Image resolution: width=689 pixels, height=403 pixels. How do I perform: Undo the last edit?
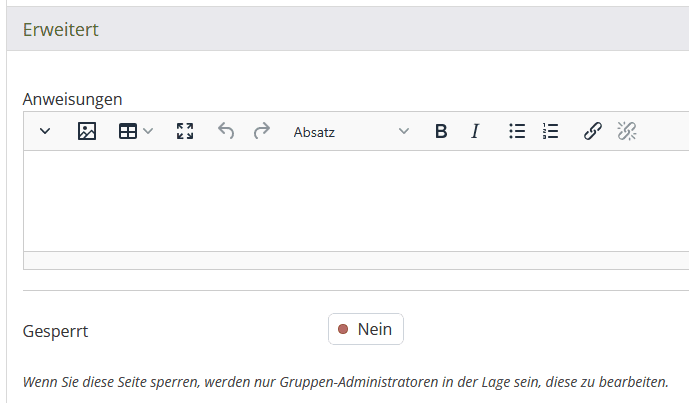click(x=226, y=131)
